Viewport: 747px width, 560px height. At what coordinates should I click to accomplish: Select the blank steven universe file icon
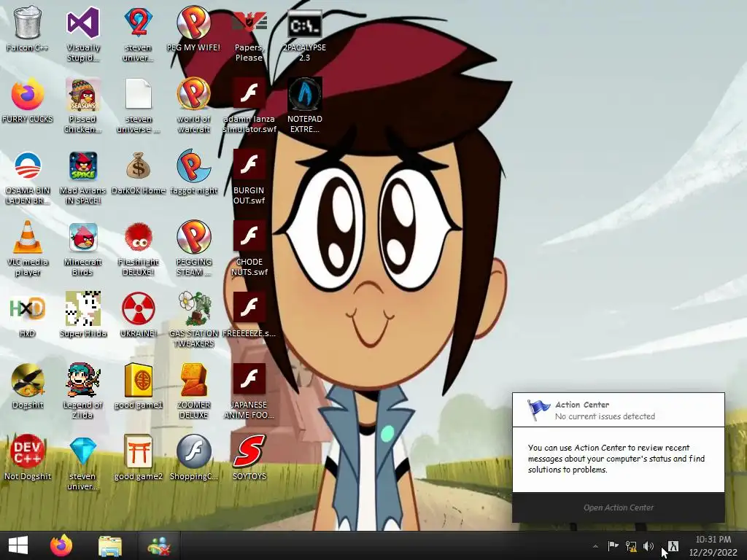138,94
